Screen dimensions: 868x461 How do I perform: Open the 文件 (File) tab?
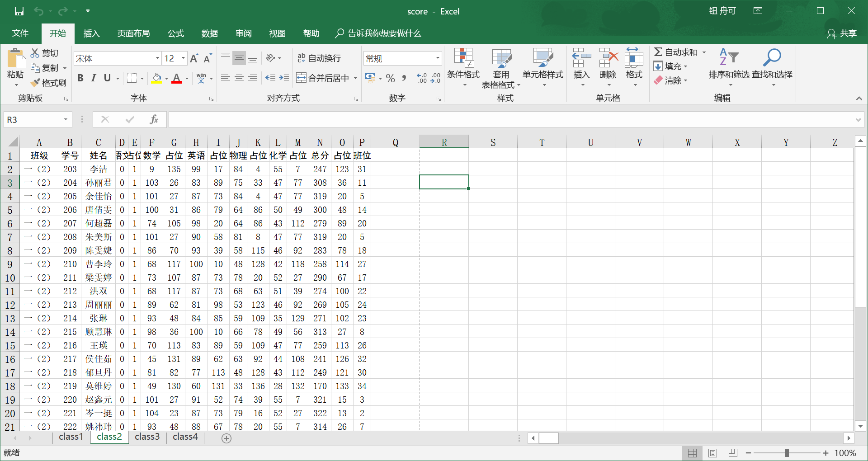(20, 33)
